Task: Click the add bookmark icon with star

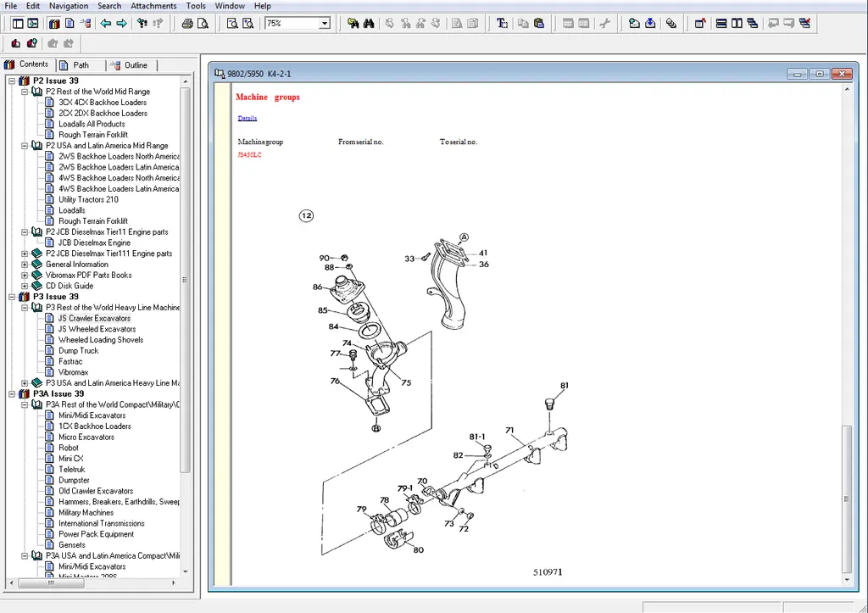Action: point(32,43)
